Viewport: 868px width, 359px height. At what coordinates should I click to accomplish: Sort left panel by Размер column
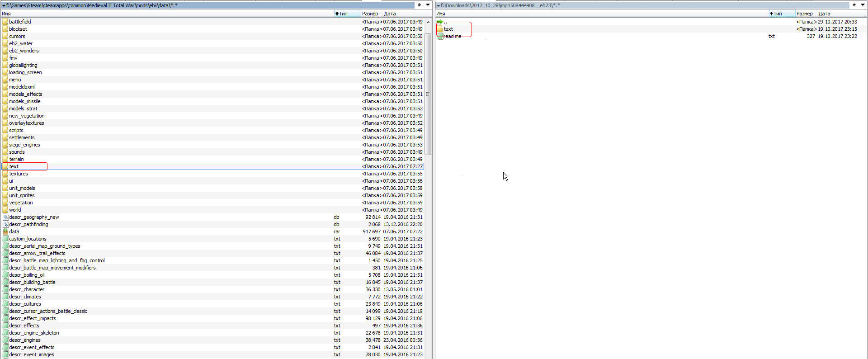(370, 14)
